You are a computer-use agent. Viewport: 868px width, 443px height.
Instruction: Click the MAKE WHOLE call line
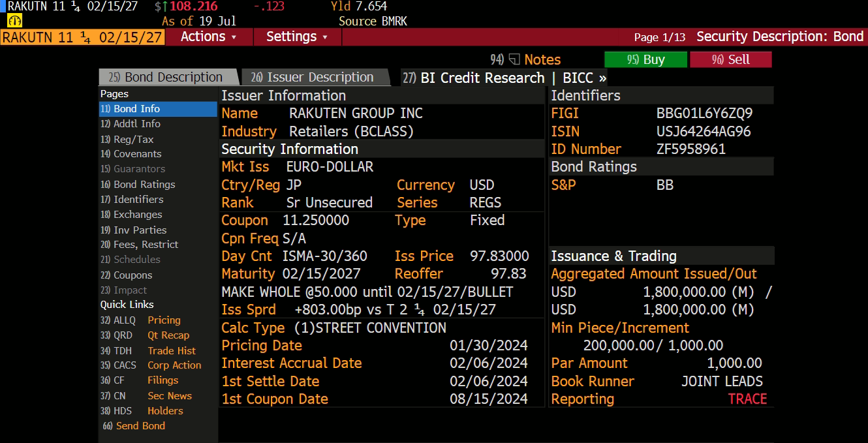point(367,292)
